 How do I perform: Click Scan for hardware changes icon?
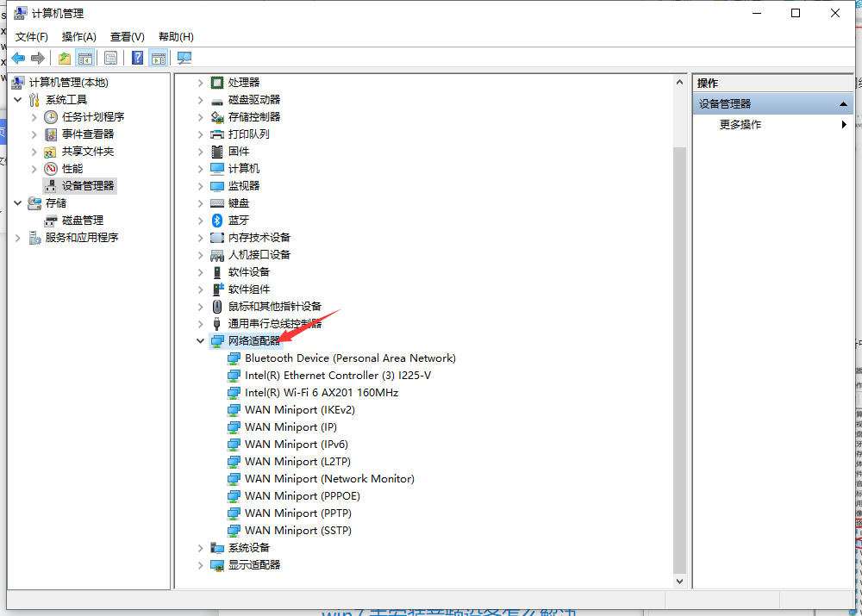184,58
